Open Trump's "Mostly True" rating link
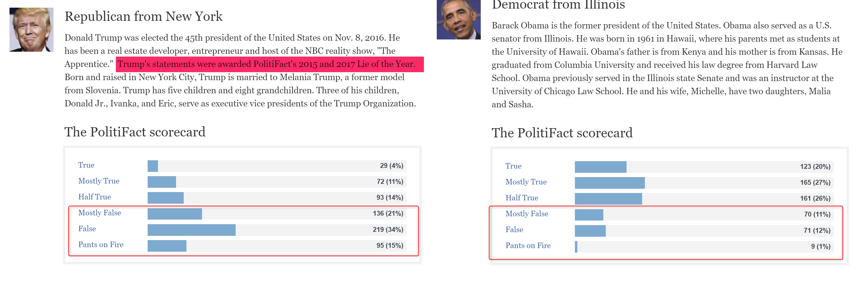Screen dimensions: 868x282 point(99,181)
